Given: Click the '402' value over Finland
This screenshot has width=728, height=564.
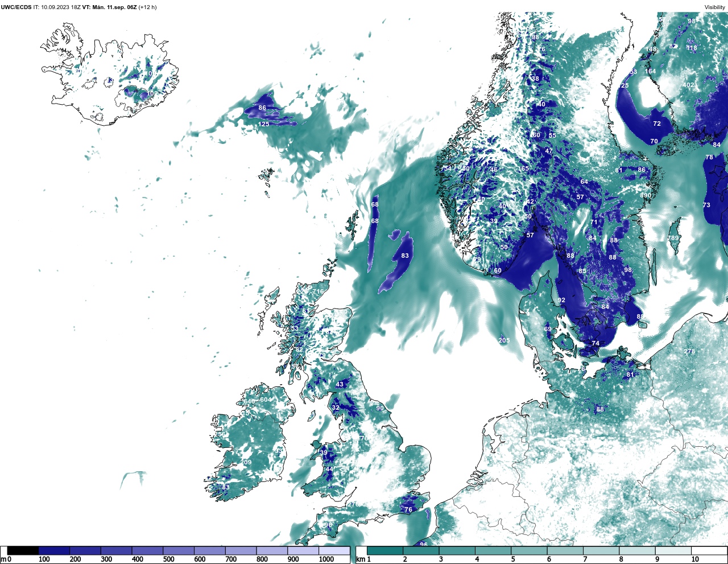Looking at the screenshot, I should point(688,85).
